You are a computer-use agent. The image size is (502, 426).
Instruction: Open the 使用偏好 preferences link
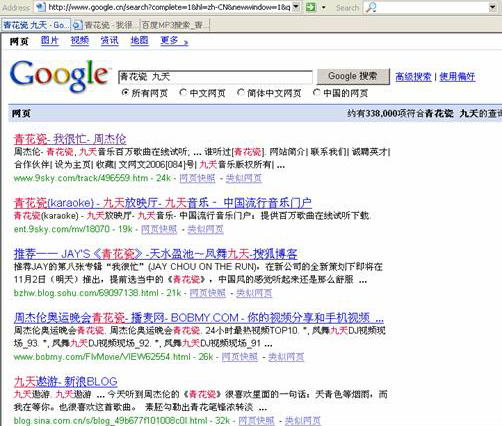(x=457, y=77)
